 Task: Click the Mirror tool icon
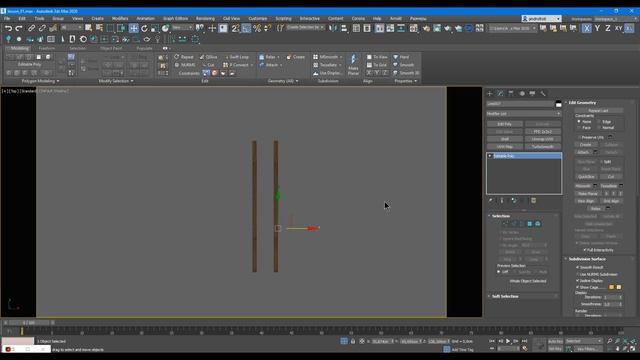pyautogui.click(x=333, y=28)
